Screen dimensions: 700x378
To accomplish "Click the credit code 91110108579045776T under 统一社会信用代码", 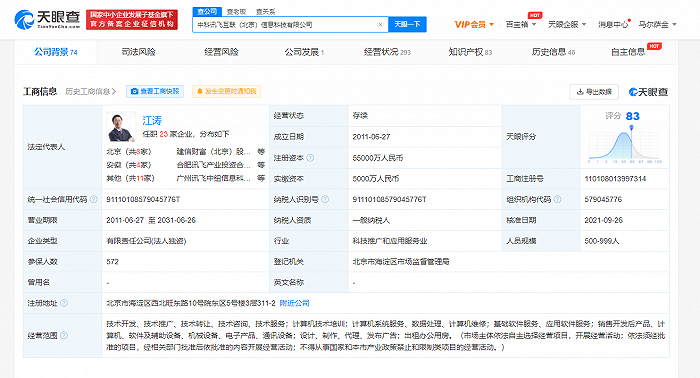I will (x=143, y=199).
